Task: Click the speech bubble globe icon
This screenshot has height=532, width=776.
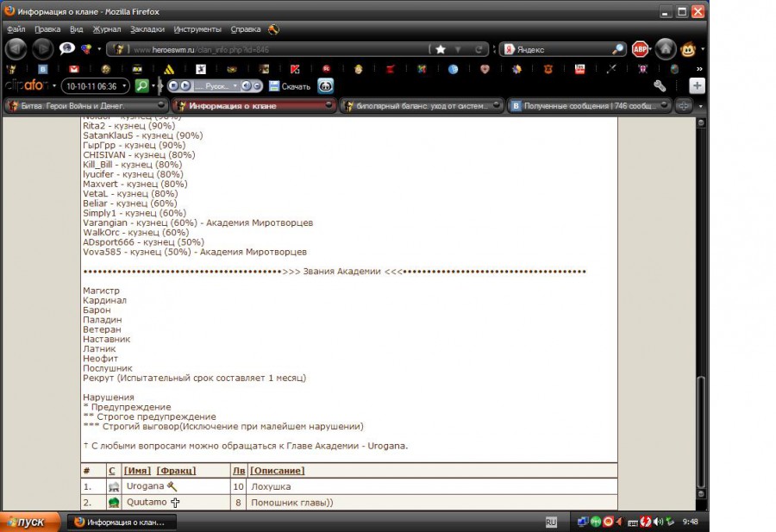Action: 66,48
